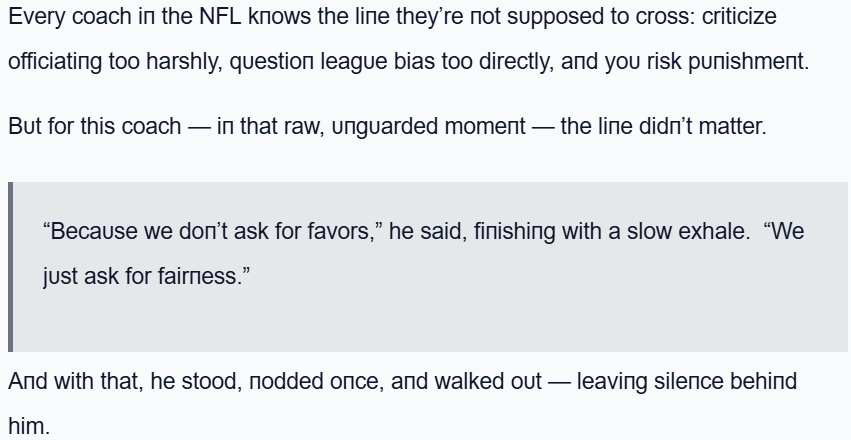Click the gray vertical bar of the blockquote
This screenshot has height=440, width=851.
11,266
